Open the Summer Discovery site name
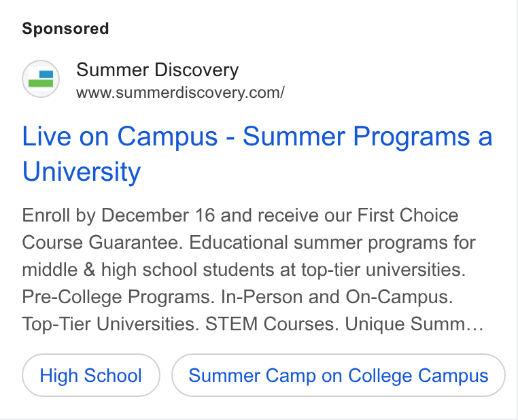 157,70
